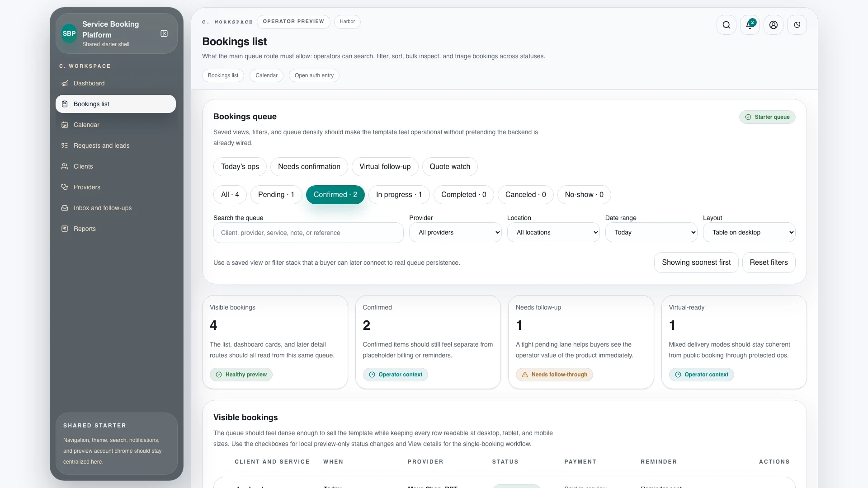
Task: Open Inbox and follow-ups
Action: (116, 208)
